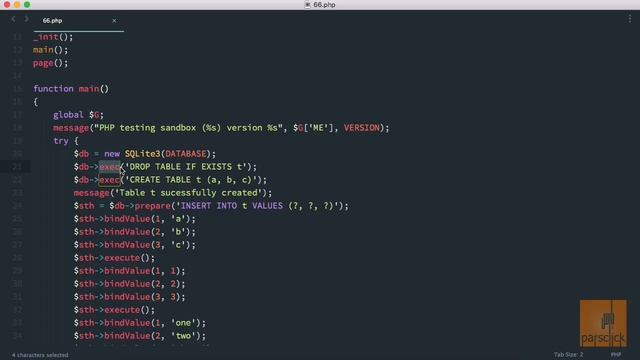This screenshot has height=360, width=640.
Task: Click bindValue(1, 'a') line
Action: point(135,219)
